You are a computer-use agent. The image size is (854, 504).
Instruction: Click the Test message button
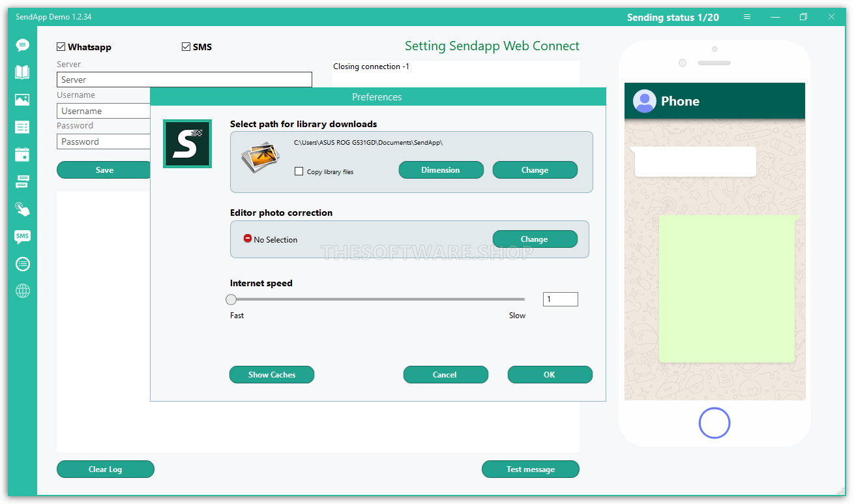tap(531, 469)
